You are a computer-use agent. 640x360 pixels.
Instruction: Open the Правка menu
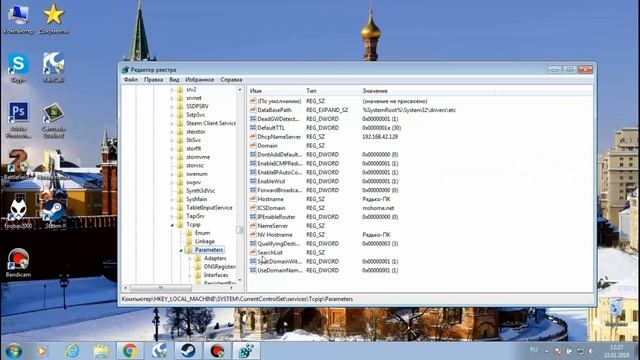tap(153, 80)
